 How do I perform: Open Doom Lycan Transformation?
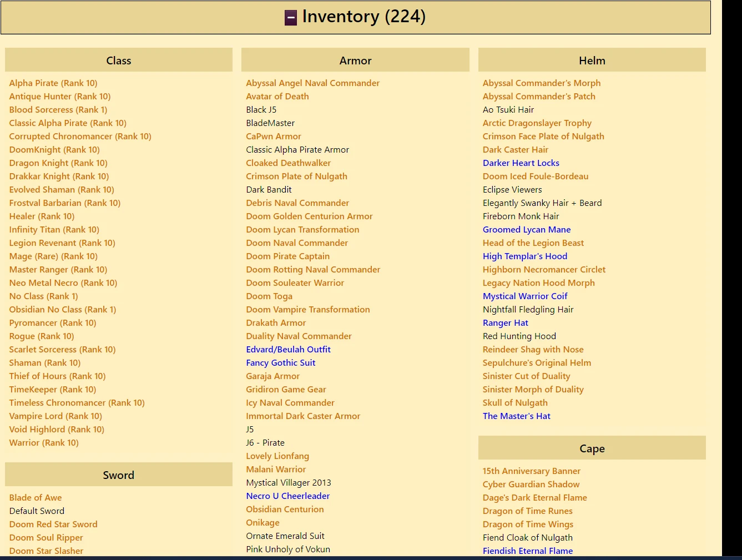pyautogui.click(x=302, y=230)
